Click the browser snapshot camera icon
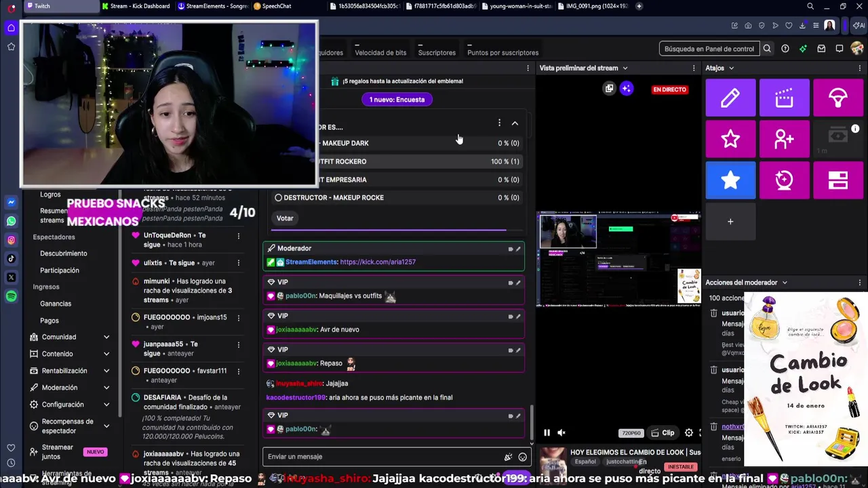868x488 pixels. (748, 26)
